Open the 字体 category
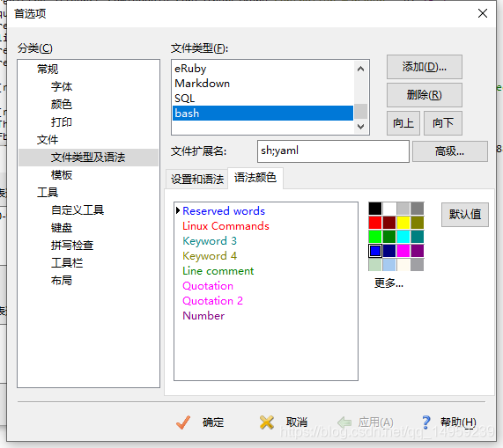 pyautogui.click(x=62, y=86)
